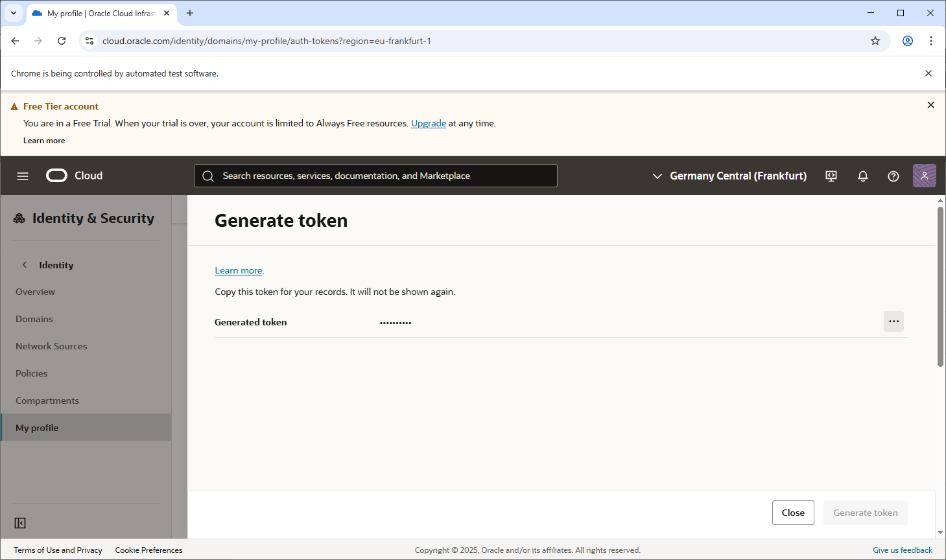Open Policies in the sidebar

click(32, 373)
